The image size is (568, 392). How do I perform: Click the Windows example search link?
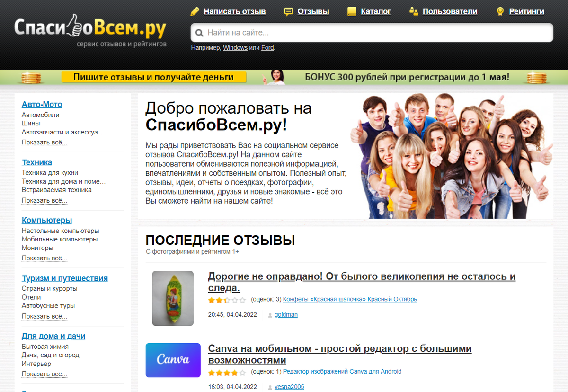point(235,48)
